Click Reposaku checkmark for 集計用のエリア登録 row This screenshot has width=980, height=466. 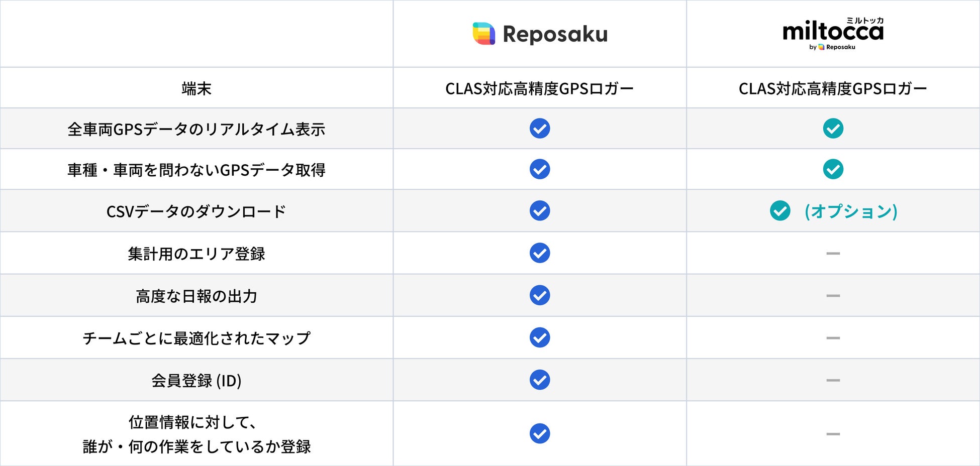[540, 253]
